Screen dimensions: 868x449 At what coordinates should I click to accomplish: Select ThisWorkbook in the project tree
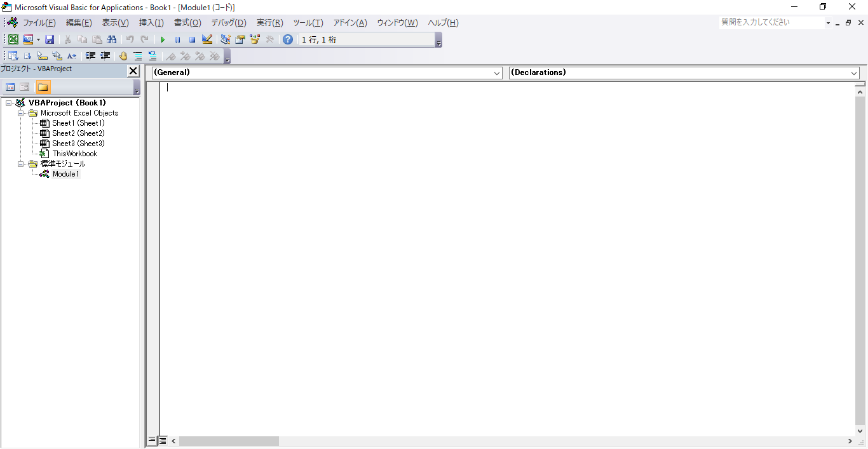75,154
